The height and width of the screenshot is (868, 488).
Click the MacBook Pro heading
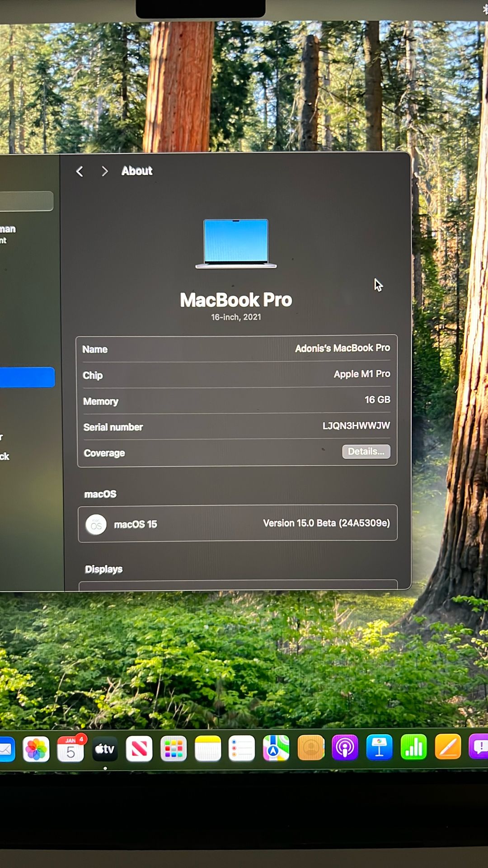point(236,300)
